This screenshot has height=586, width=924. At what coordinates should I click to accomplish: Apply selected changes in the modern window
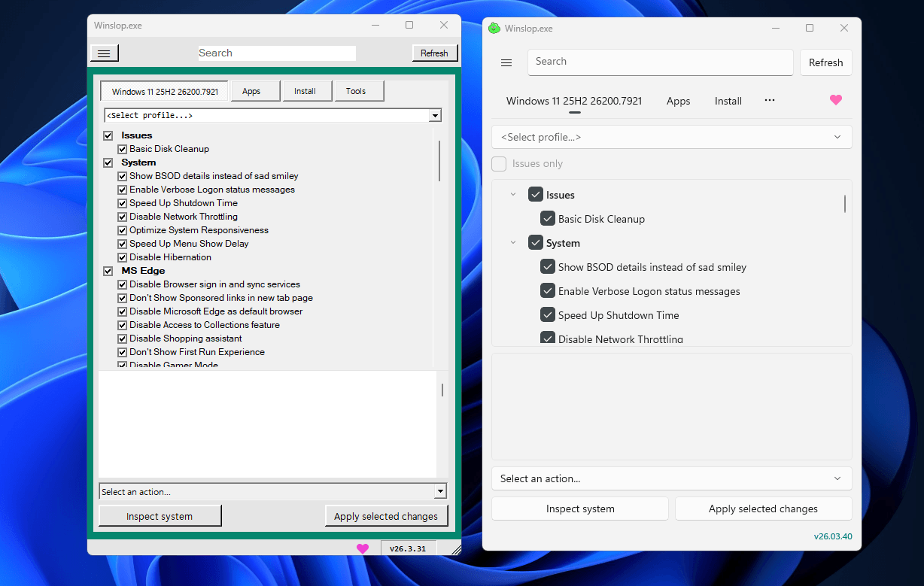pos(763,509)
